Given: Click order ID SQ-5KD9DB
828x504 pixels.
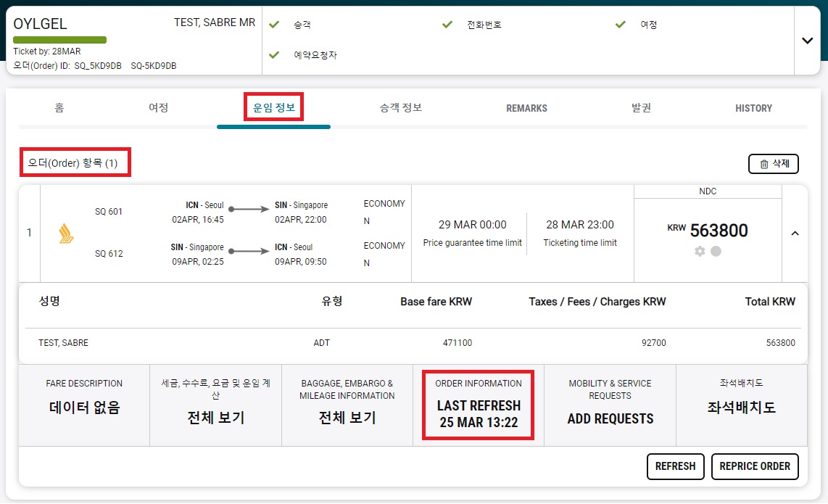Looking at the screenshot, I should coord(154,65).
